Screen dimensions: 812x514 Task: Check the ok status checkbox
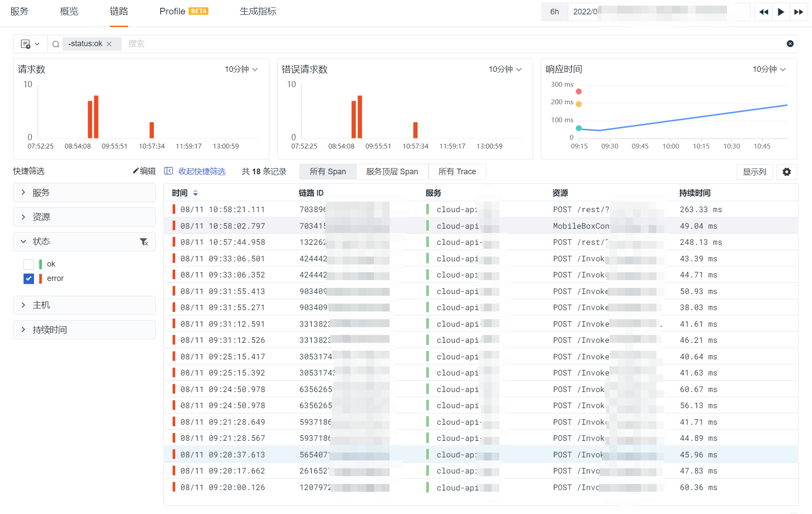(29, 264)
